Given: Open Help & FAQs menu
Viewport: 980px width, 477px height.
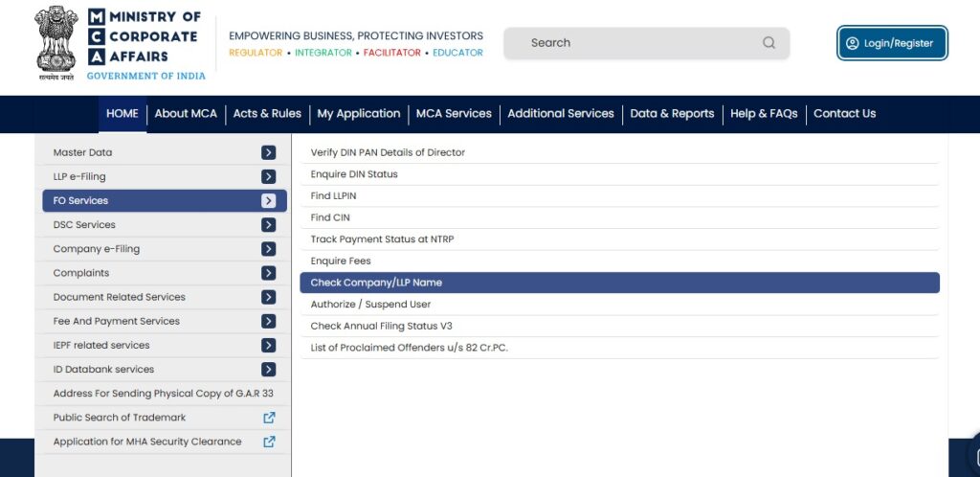Looking at the screenshot, I should coord(764,114).
